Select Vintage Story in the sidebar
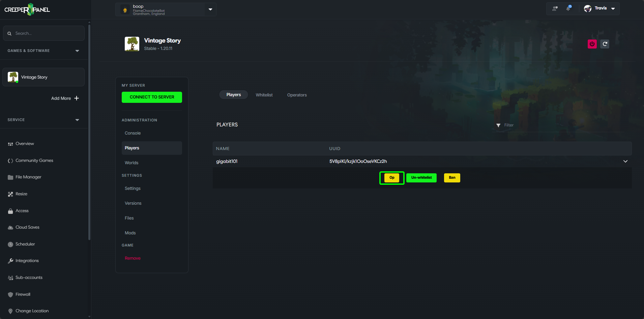 [43, 77]
